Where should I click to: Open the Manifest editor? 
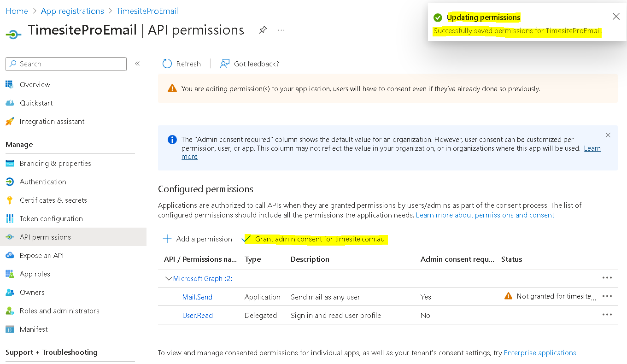point(34,329)
